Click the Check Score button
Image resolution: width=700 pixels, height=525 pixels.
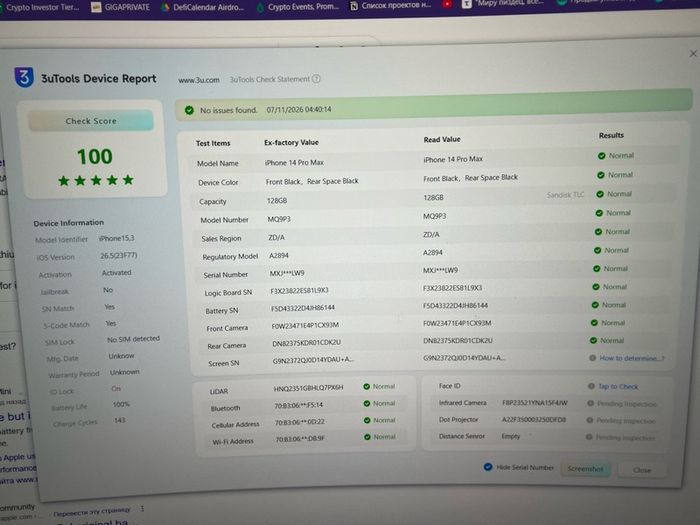click(91, 121)
